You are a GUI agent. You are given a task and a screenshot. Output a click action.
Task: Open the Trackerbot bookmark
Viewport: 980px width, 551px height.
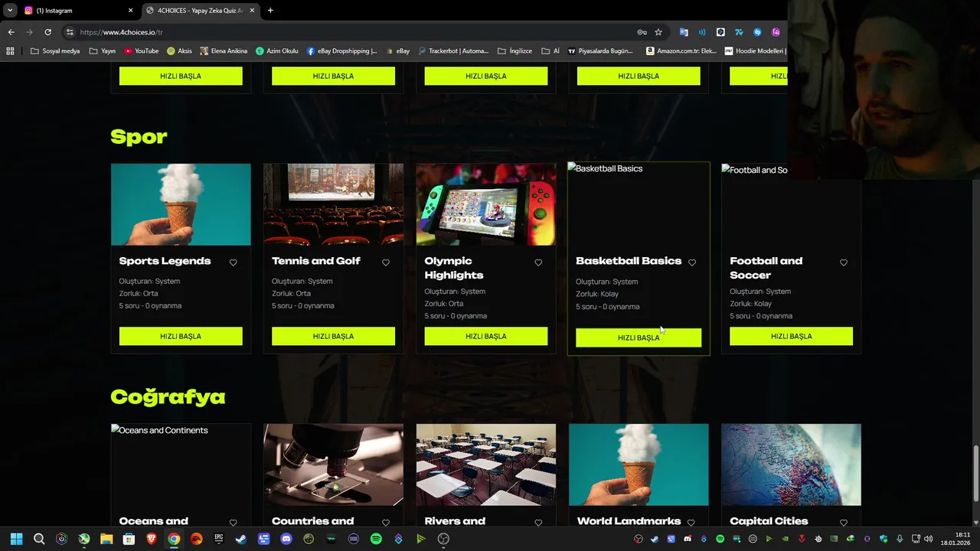pyautogui.click(x=452, y=51)
